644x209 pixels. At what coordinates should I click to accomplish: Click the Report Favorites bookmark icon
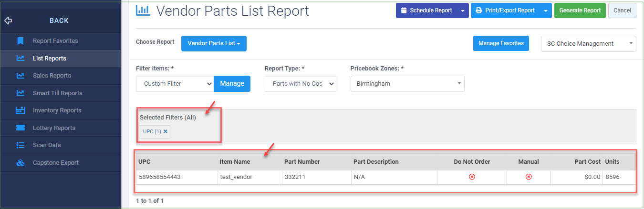pos(20,41)
